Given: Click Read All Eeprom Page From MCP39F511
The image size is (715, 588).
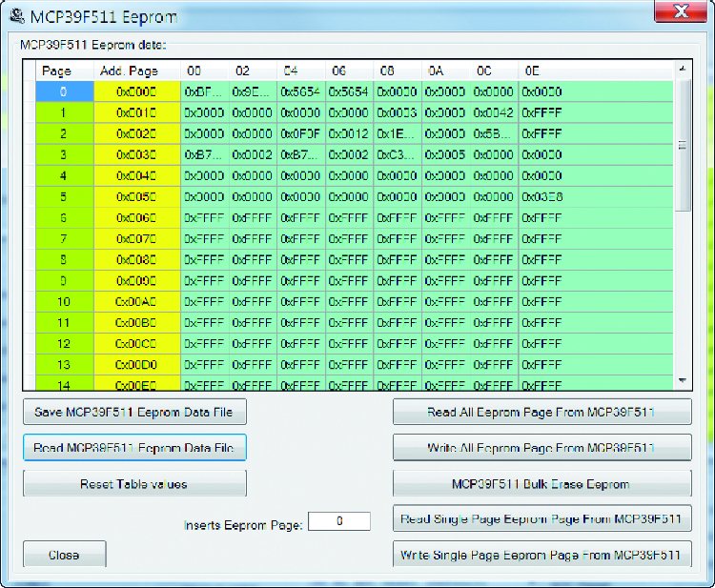Looking at the screenshot, I should tap(541, 412).
